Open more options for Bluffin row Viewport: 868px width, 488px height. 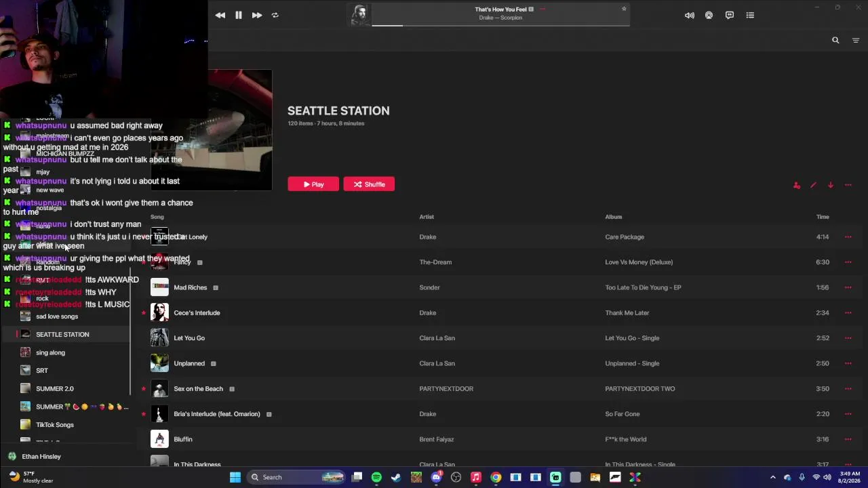pyautogui.click(x=848, y=439)
